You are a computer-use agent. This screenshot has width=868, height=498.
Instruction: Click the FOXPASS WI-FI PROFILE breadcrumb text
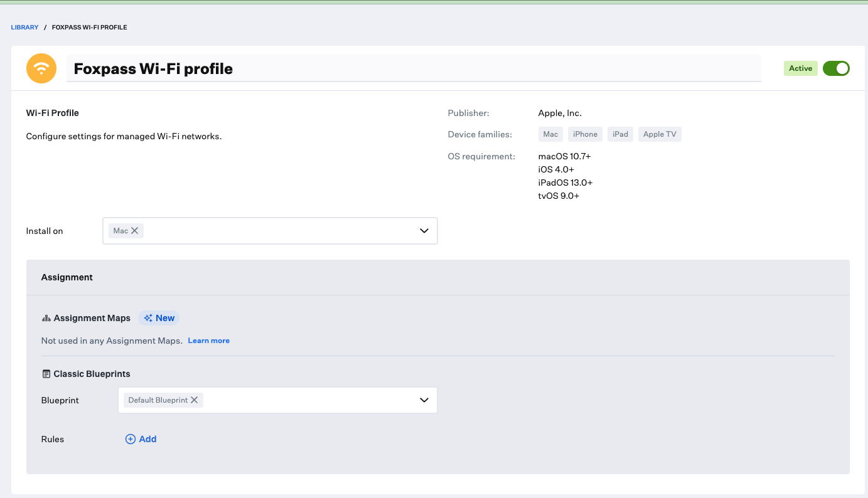(90, 28)
